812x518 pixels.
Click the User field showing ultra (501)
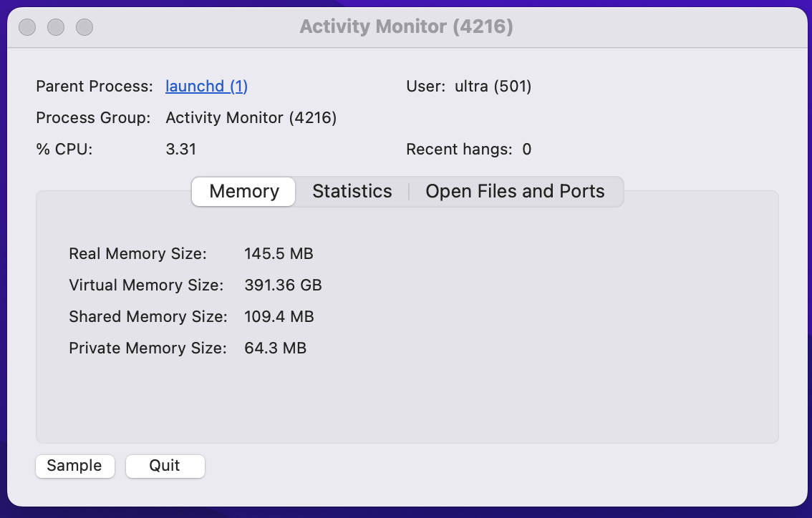[x=493, y=87]
